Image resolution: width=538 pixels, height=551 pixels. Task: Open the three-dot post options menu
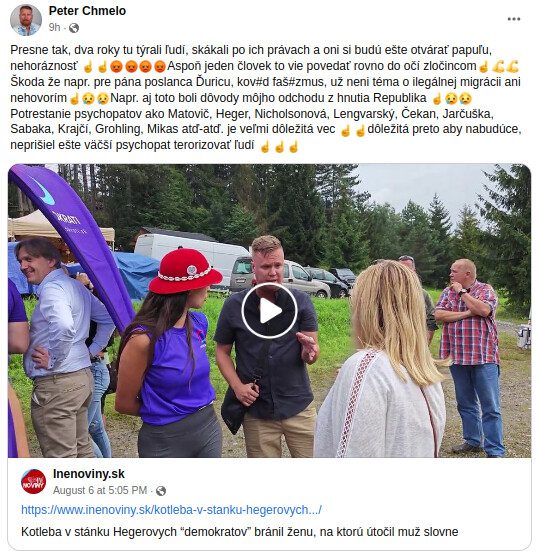(513, 19)
